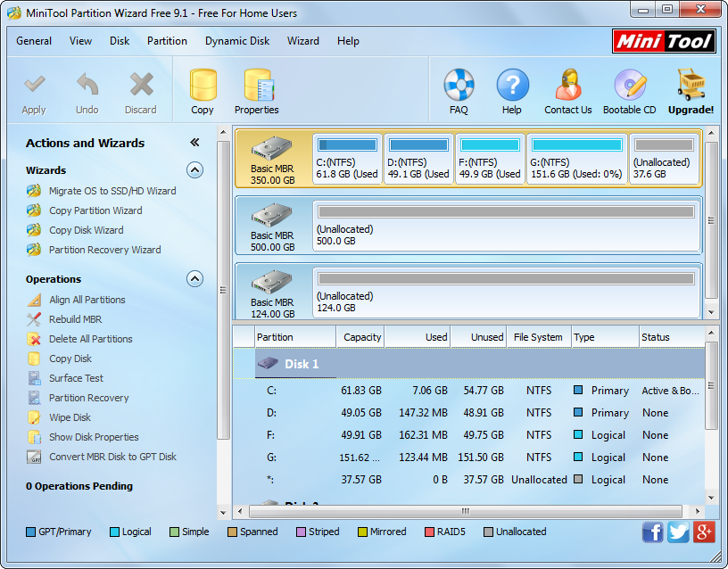
Task: Open the Google Plus icon
Action: (704, 532)
